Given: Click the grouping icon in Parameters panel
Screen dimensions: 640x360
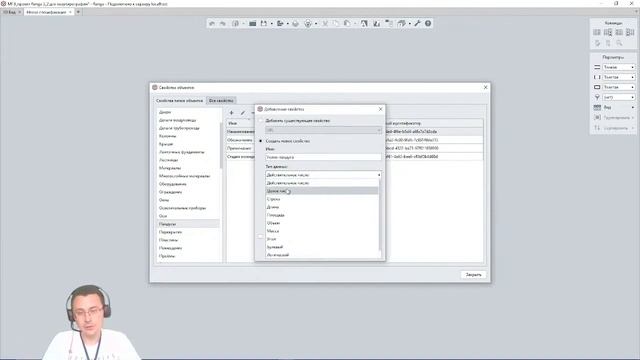Looking at the screenshot, I should click(597, 118).
